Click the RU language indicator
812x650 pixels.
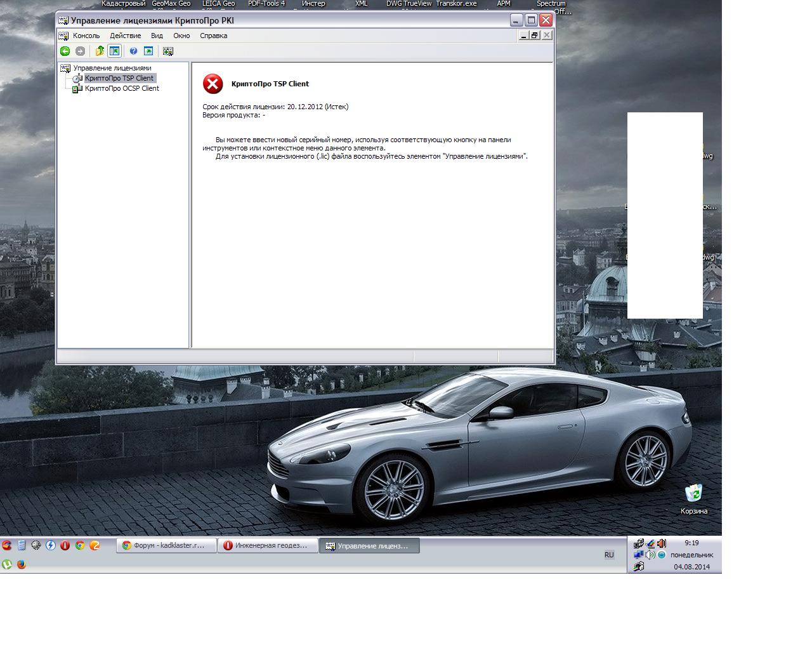(609, 555)
